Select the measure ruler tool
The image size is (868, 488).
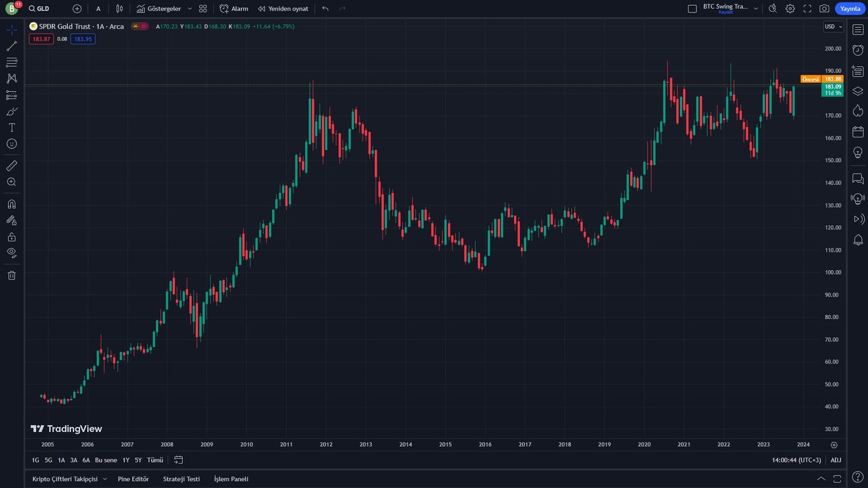coord(11,165)
